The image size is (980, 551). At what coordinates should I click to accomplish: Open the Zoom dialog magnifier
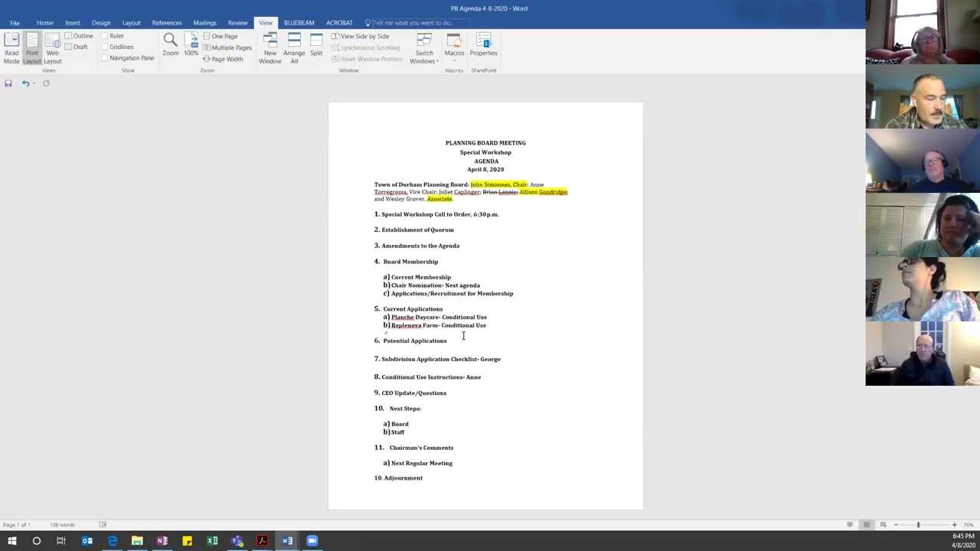[x=170, y=44]
